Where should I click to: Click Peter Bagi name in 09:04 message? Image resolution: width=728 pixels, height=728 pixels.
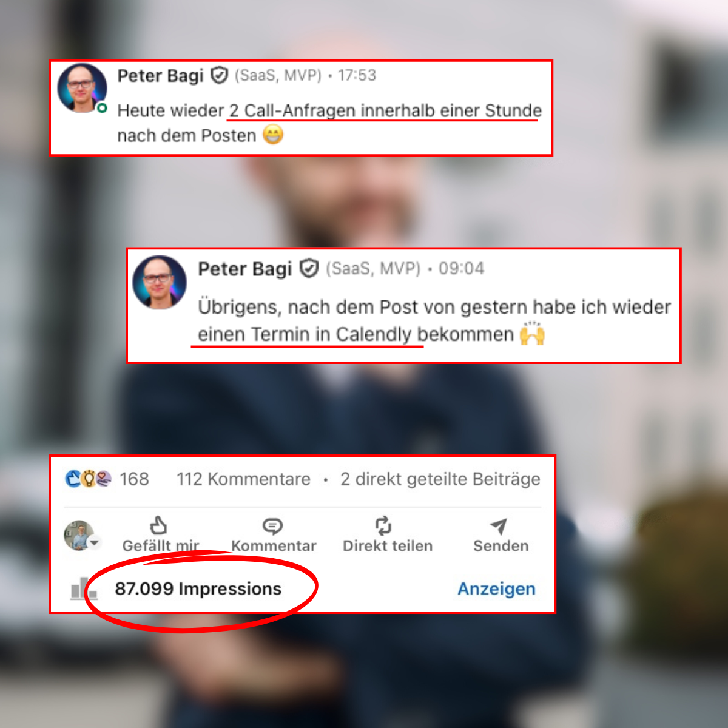tap(245, 269)
